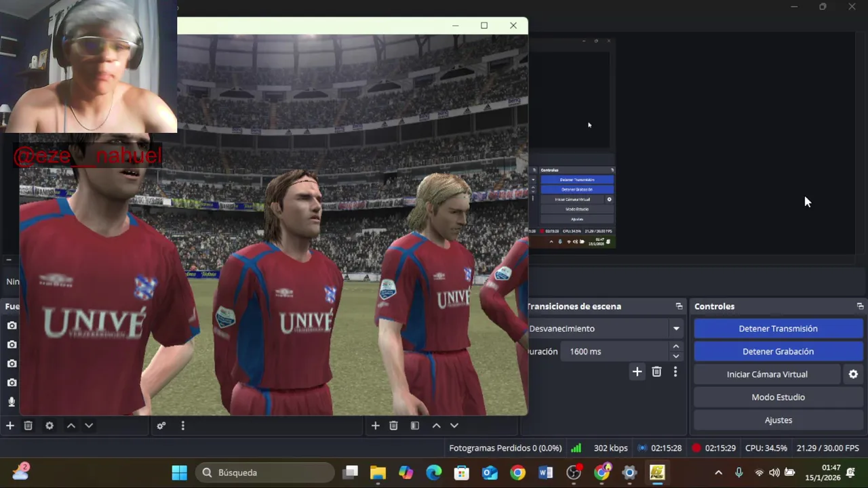This screenshot has height=488, width=868.
Task: Click the webcam overlay thumbnail in the preview
Action: [x=89, y=66]
